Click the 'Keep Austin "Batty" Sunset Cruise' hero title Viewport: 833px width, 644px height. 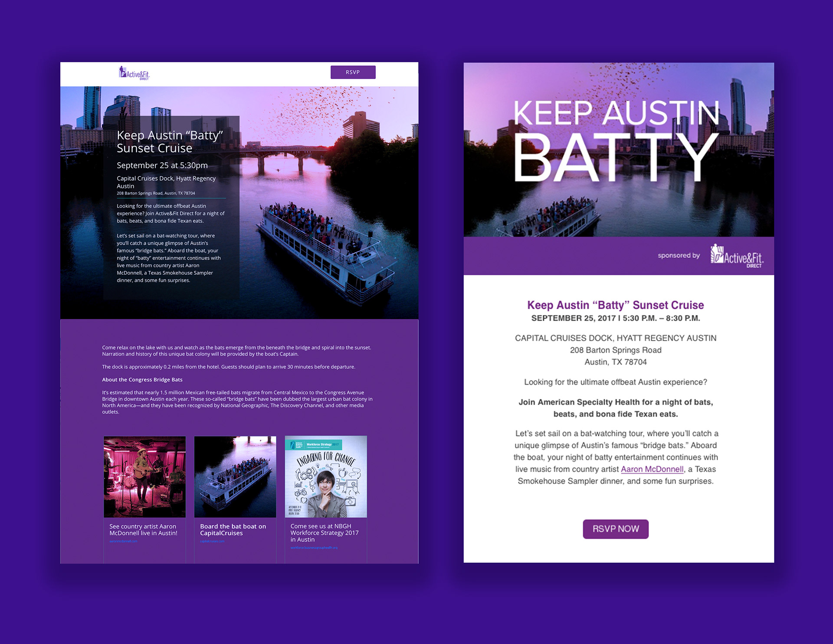[x=170, y=141]
